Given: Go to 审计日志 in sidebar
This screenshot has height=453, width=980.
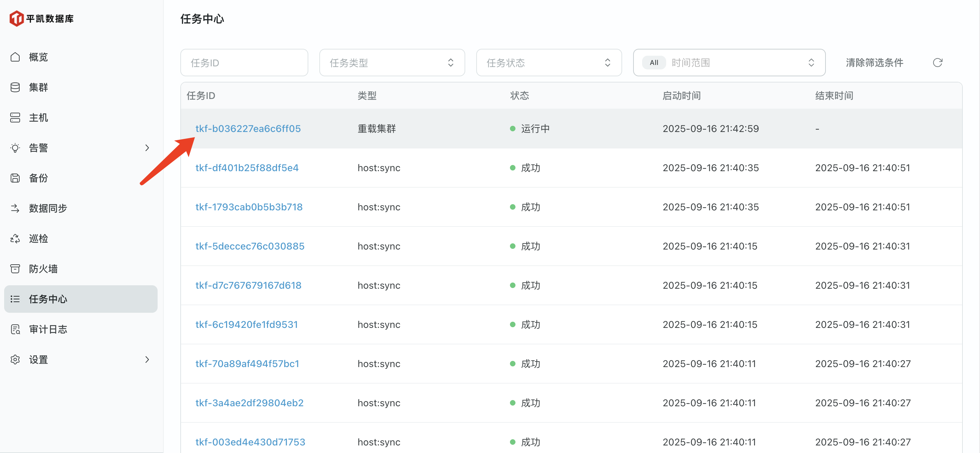Looking at the screenshot, I should coord(48,329).
